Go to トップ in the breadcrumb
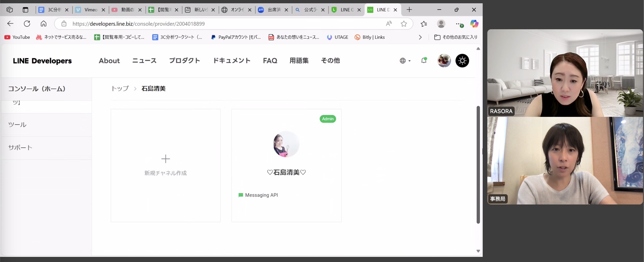Image resolution: width=644 pixels, height=262 pixels. (120, 89)
